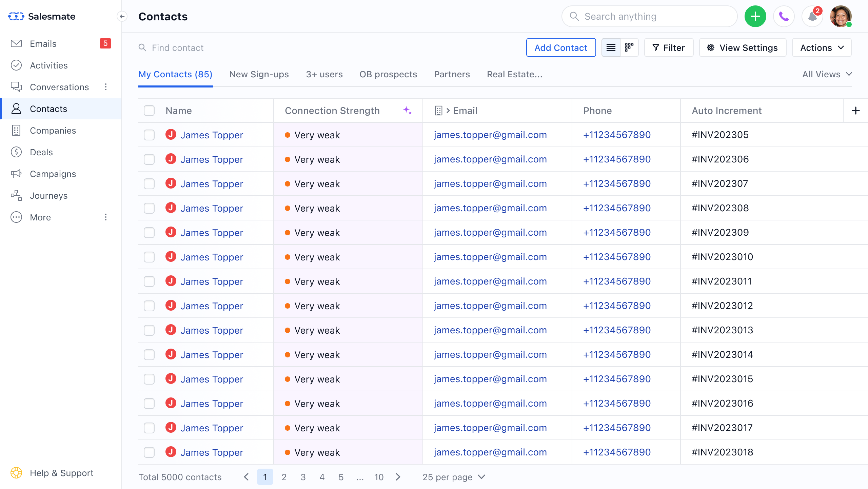Check the select-all header checkbox
The height and width of the screenshot is (489, 868).
(149, 111)
